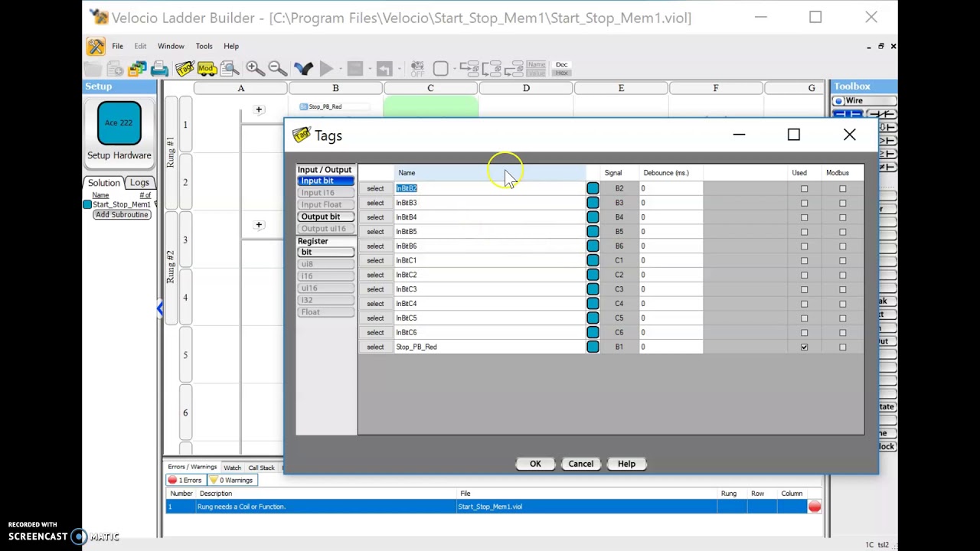Toggle the breakpoints OFF icon
980x551 pixels.
(417, 69)
